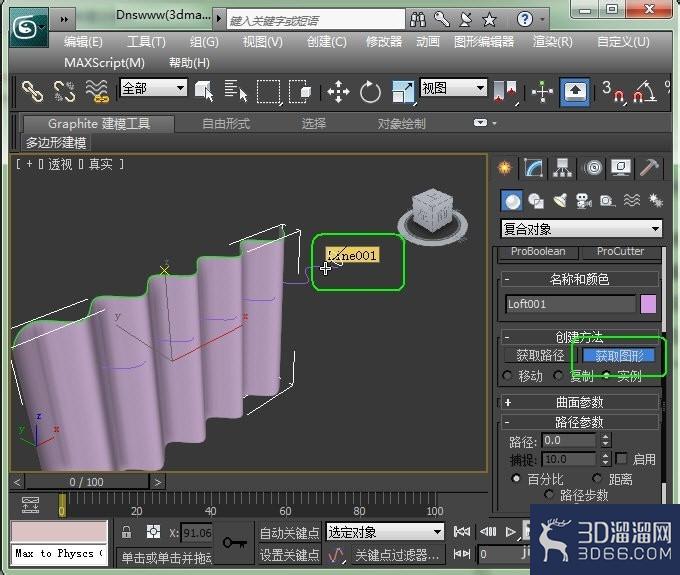Open the 创建(C) menu
This screenshot has width=680, height=575.
(x=327, y=42)
